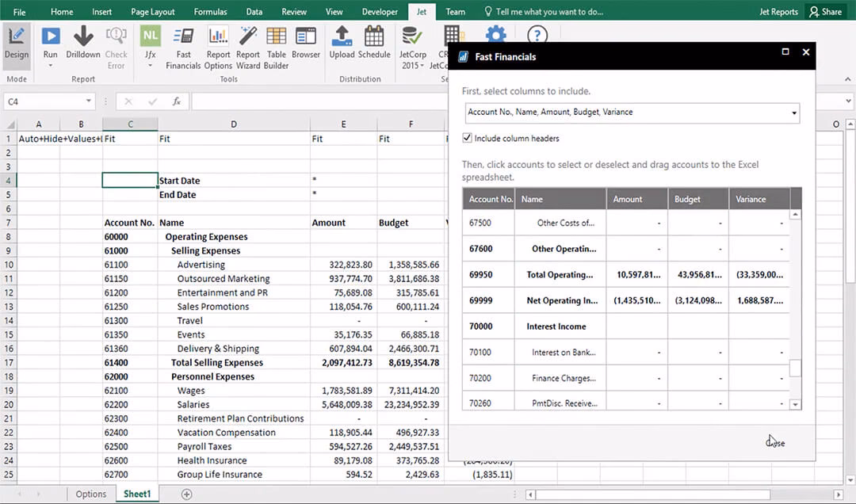Open the Drilldown tool
This screenshot has height=504, width=856.
point(83,43)
